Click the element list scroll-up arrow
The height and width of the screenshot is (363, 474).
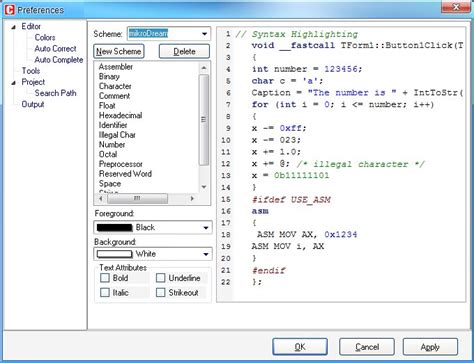click(204, 68)
